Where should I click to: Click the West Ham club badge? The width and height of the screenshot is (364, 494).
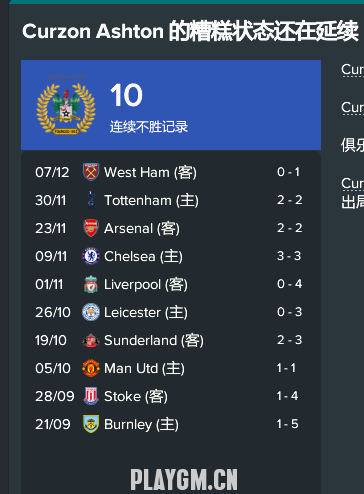pos(91,172)
